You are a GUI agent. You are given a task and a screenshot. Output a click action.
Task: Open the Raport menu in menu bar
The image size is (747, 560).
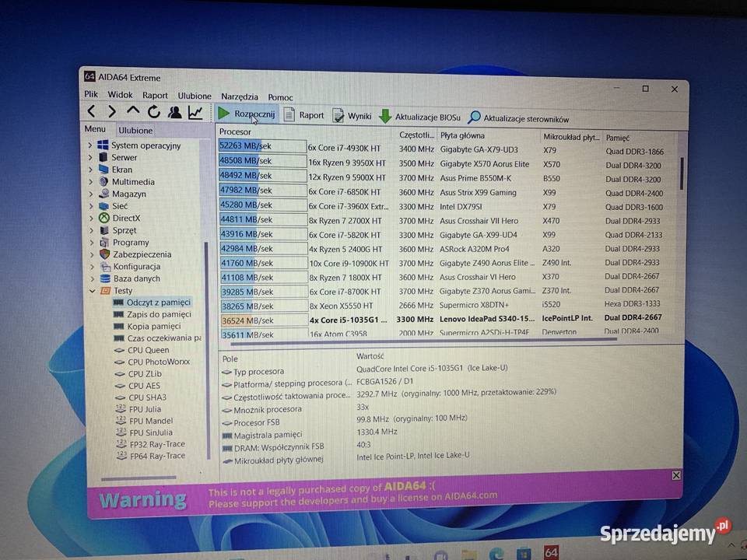click(x=155, y=95)
